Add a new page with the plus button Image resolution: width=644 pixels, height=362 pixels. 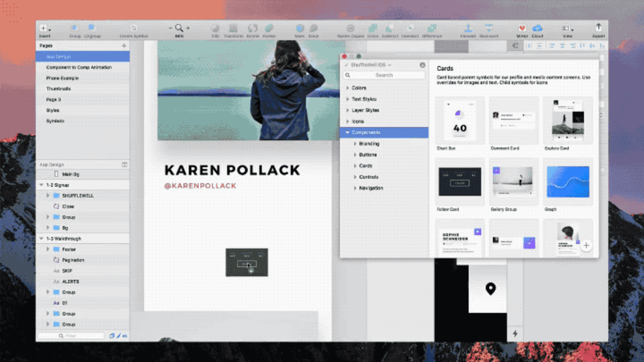(124, 45)
